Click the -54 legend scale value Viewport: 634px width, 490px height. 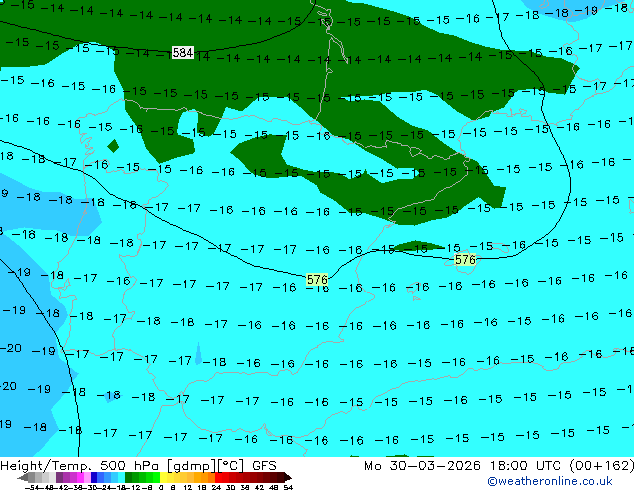[x=31, y=488]
